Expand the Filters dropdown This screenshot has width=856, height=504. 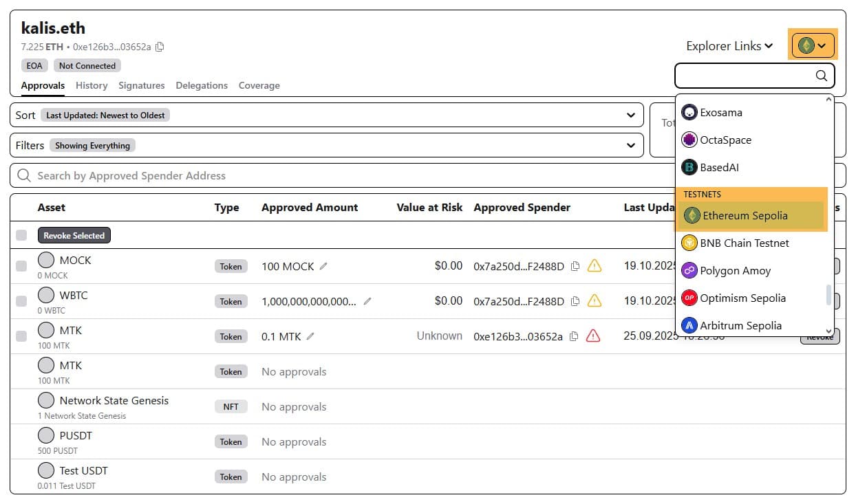coord(630,145)
